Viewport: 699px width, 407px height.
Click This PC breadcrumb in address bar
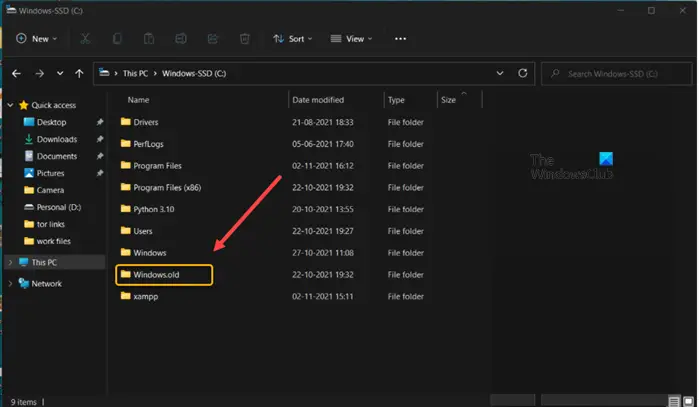135,73
